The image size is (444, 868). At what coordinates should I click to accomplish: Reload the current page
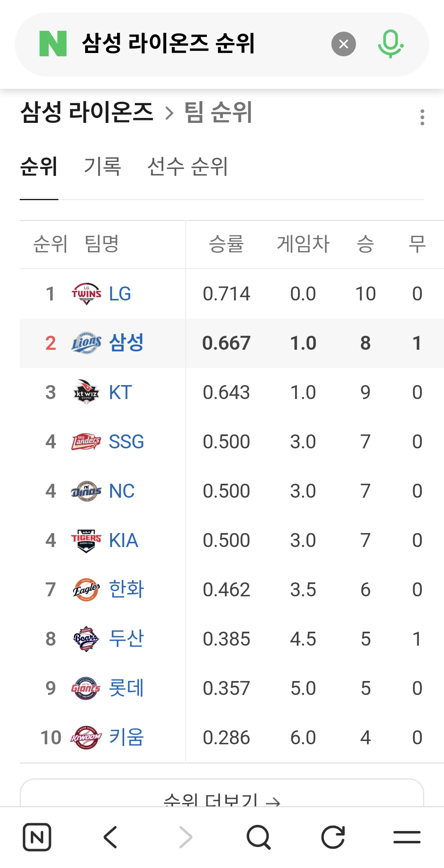point(333,837)
